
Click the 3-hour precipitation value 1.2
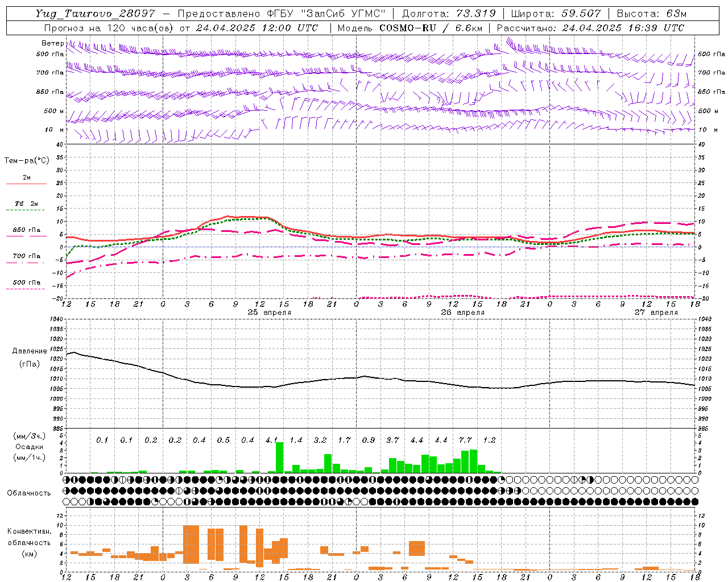[x=489, y=440]
